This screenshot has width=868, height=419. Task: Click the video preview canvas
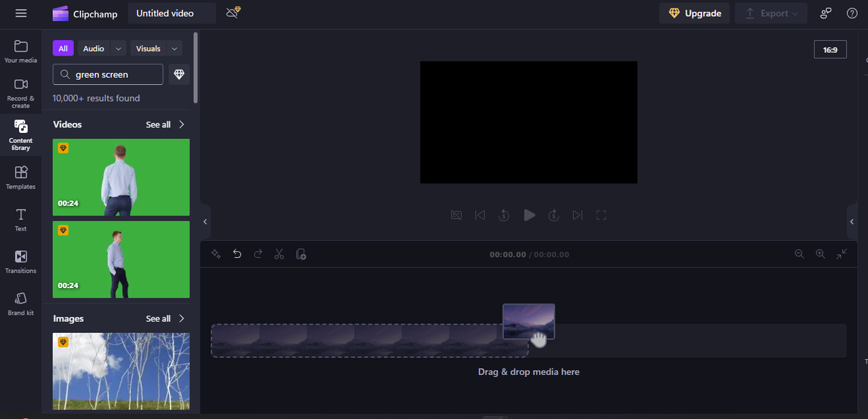pyautogui.click(x=528, y=122)
